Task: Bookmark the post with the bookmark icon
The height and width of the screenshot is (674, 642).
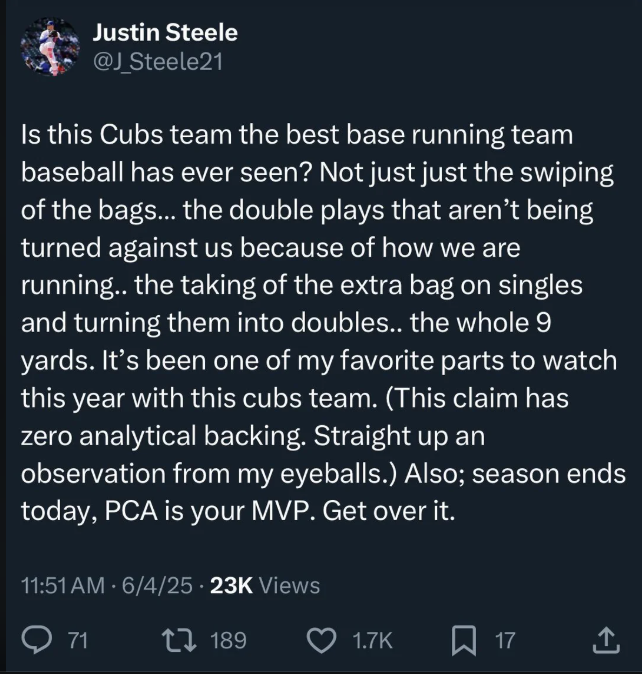Action: click(x=463, y=640)
